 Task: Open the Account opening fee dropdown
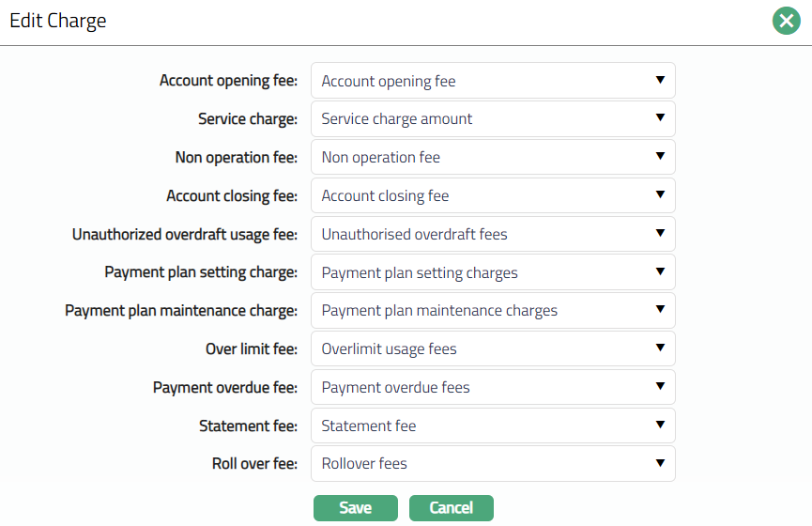coord(493,81)
